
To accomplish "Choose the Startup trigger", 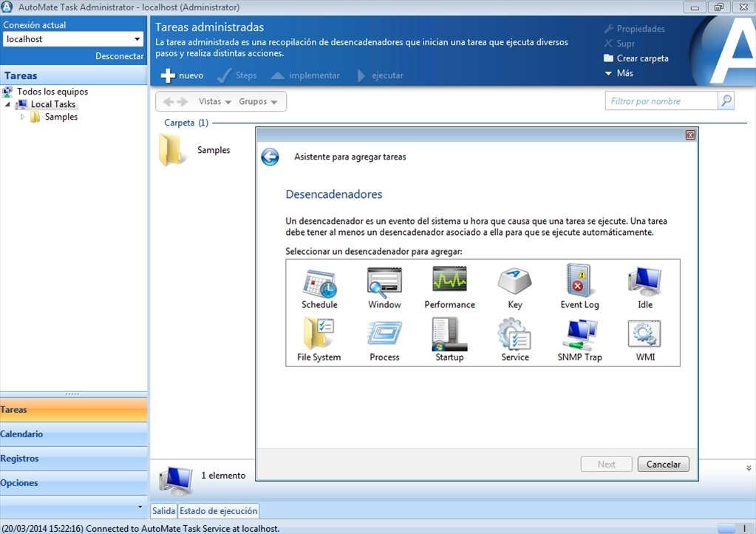I will coord(449,334).
